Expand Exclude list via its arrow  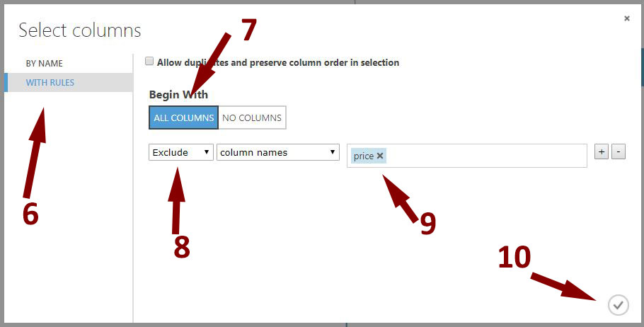(x=207, y=152)
